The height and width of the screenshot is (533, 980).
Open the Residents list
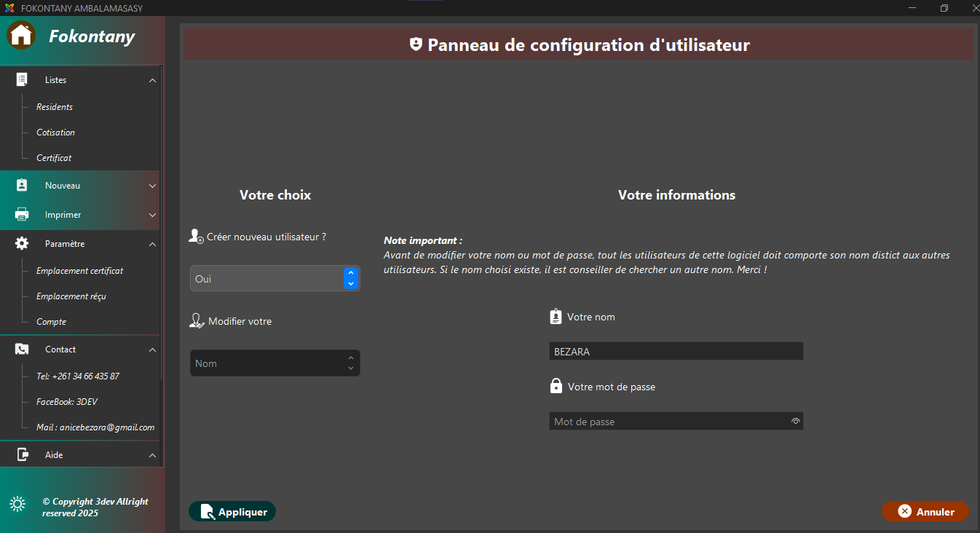[x=55, y=107]
